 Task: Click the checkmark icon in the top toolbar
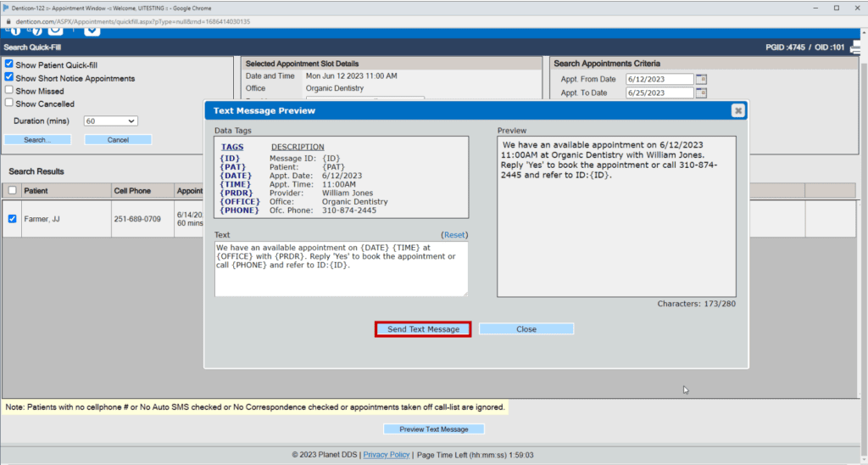[92, 31]
